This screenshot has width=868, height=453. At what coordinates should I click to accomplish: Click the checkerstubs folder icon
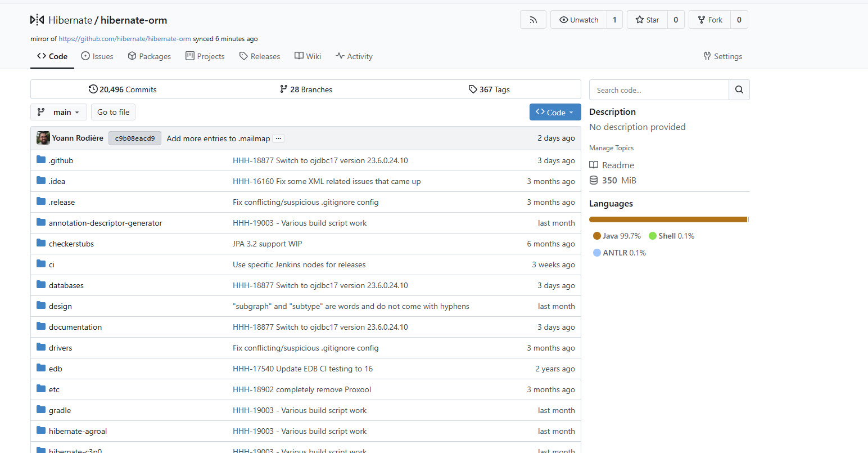click(x=41, y=243)
